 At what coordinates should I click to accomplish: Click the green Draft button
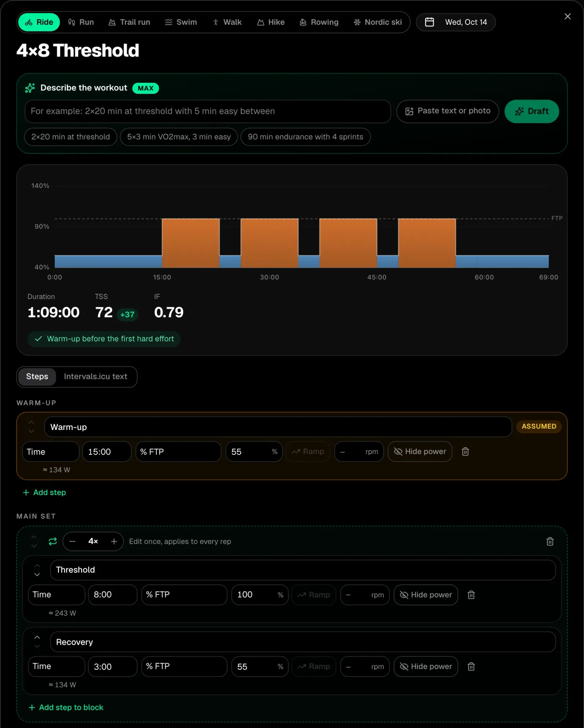pos(532,111)
